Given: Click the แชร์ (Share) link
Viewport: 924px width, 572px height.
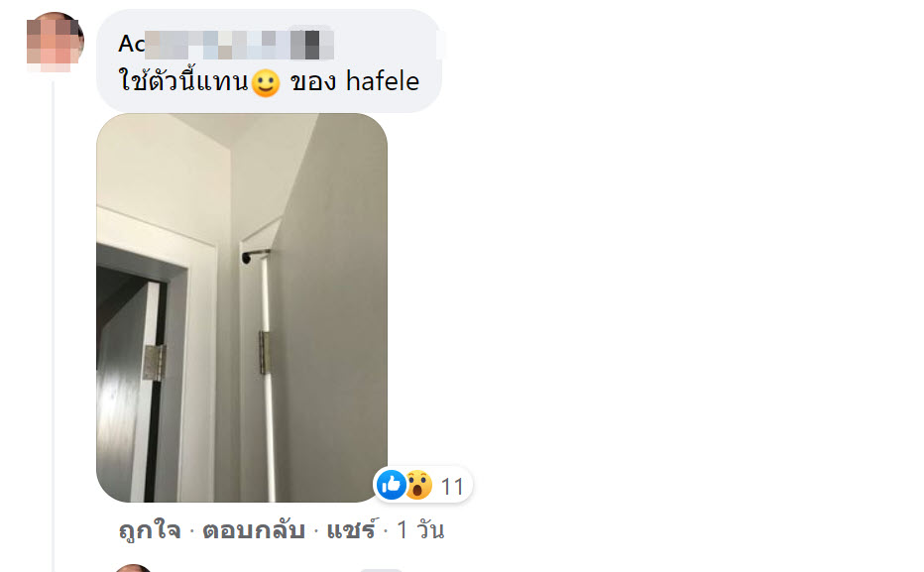Looking at the screenshot, I should click(351, 529).
